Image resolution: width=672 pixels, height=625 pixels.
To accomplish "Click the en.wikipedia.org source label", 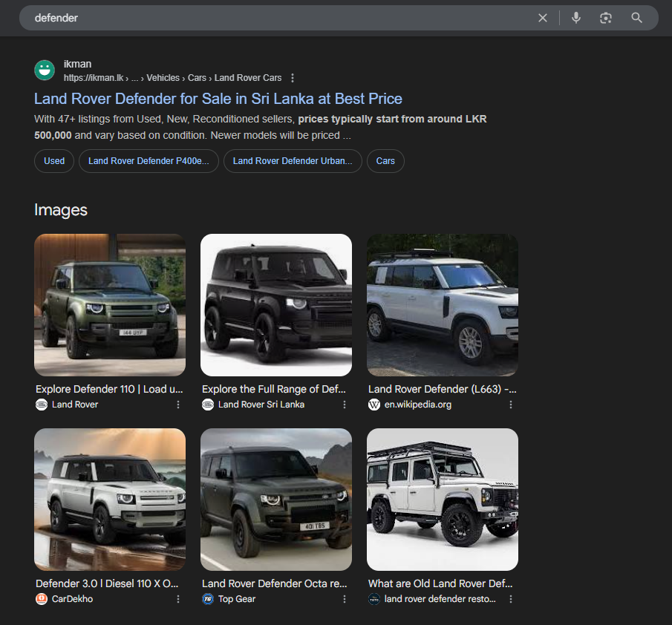I will 418,405.
